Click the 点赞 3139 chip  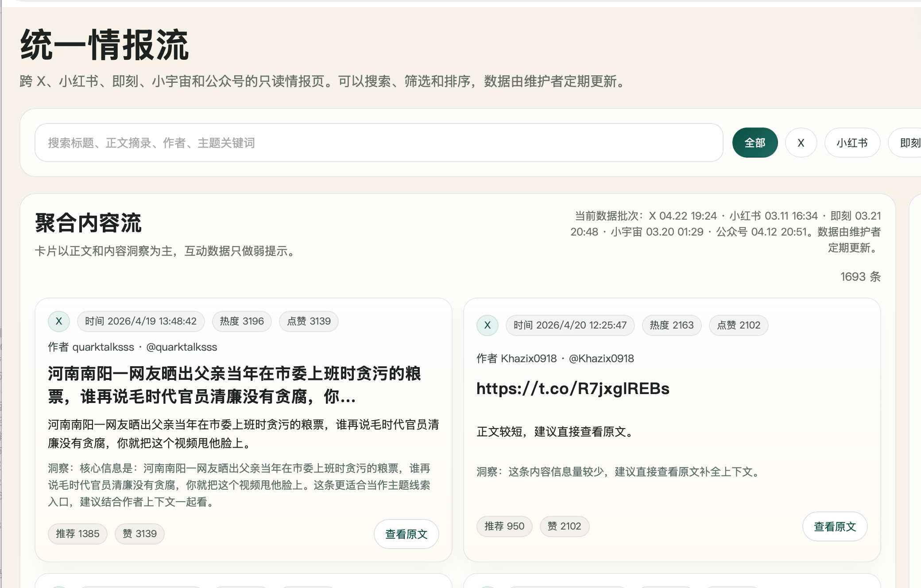pyautogui.click(x=309, y=321)
